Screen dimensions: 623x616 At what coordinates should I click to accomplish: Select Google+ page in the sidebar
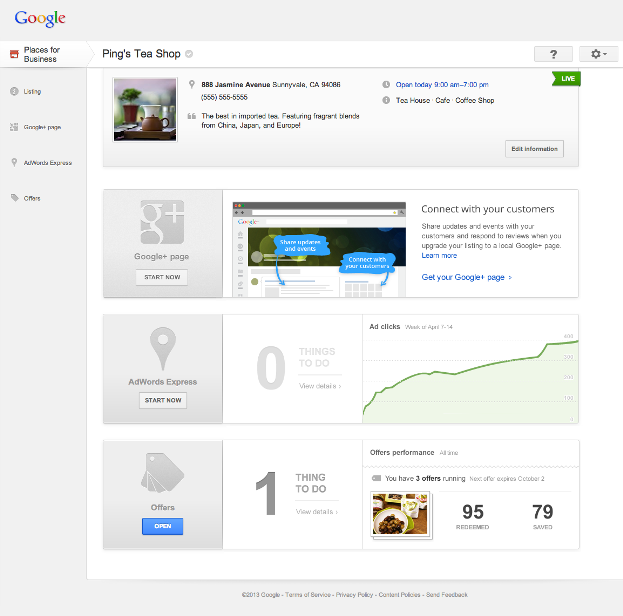tap(42, 127)
